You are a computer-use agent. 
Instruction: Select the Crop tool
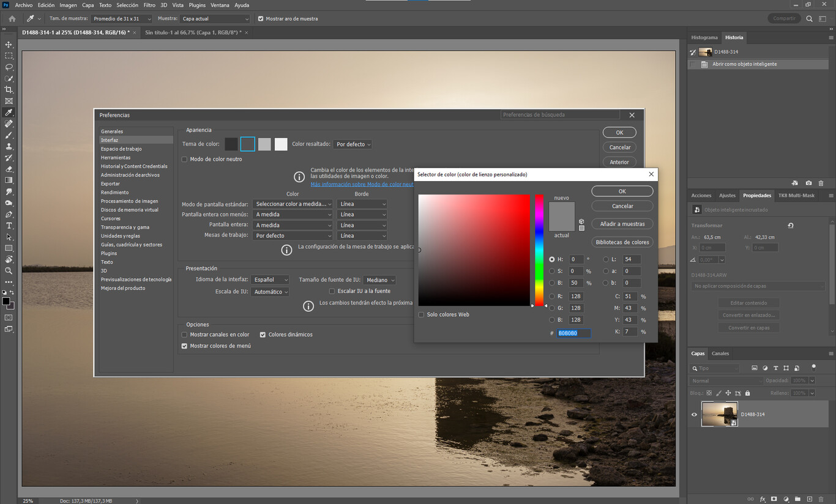(9, 89)
